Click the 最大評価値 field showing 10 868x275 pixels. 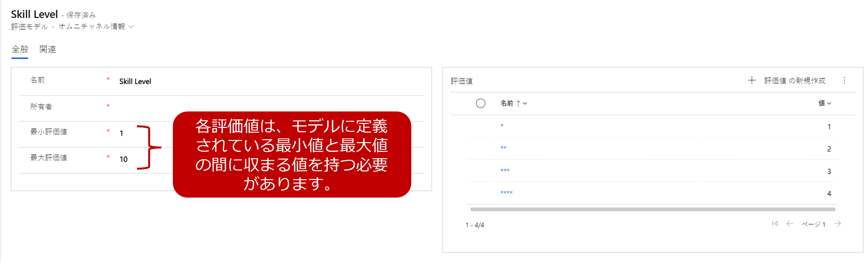tap(124, 159)
